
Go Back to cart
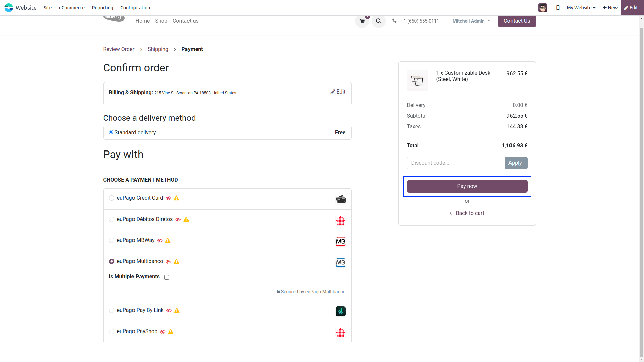tap(467, 213)
